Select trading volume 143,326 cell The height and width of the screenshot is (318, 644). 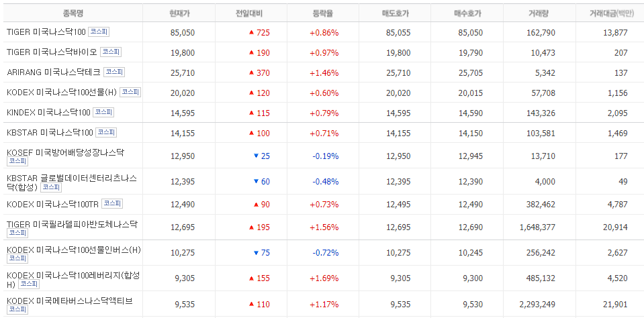[x=541, y=113]
